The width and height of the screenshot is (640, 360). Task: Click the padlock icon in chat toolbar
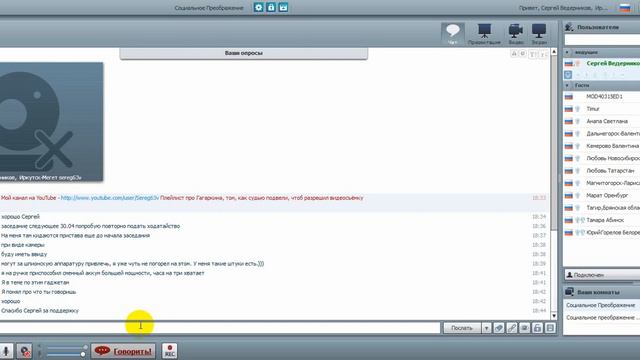(537, 328)
